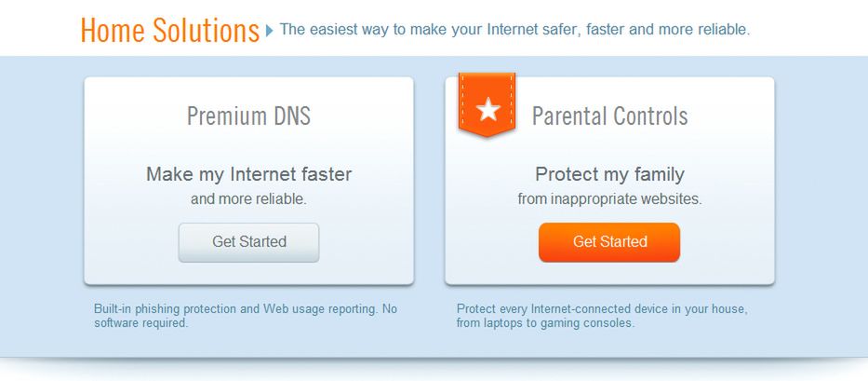Click the Internet-connected device description text
The height and width of the screenshot is (381, 868).
[602, 309]
